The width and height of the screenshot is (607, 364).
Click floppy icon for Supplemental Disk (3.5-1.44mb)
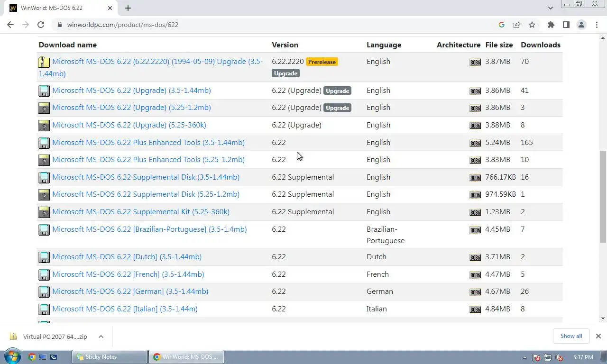coord(44,177)
